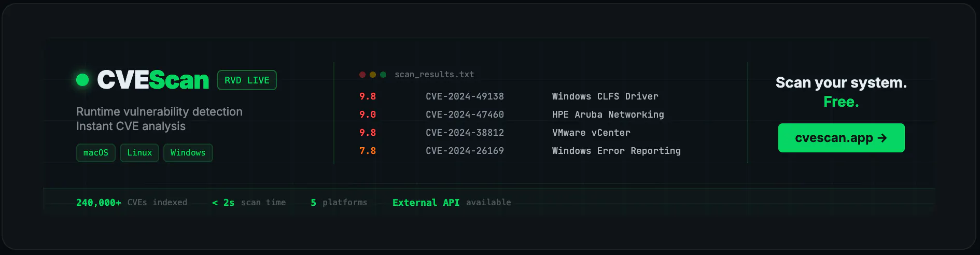Select the macOS platform tag
The width and height of the screenshot is (980, 255).
[x=96, y=152]
